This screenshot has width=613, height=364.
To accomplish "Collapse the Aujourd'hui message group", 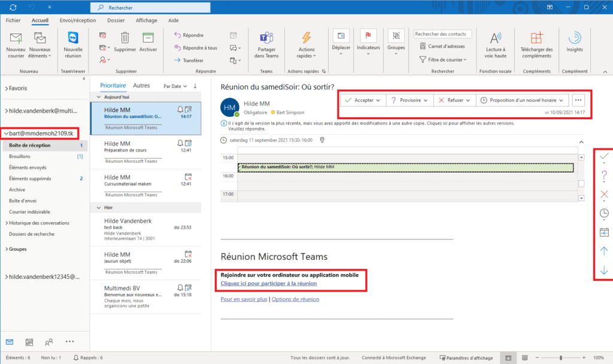I will [99, 97].
